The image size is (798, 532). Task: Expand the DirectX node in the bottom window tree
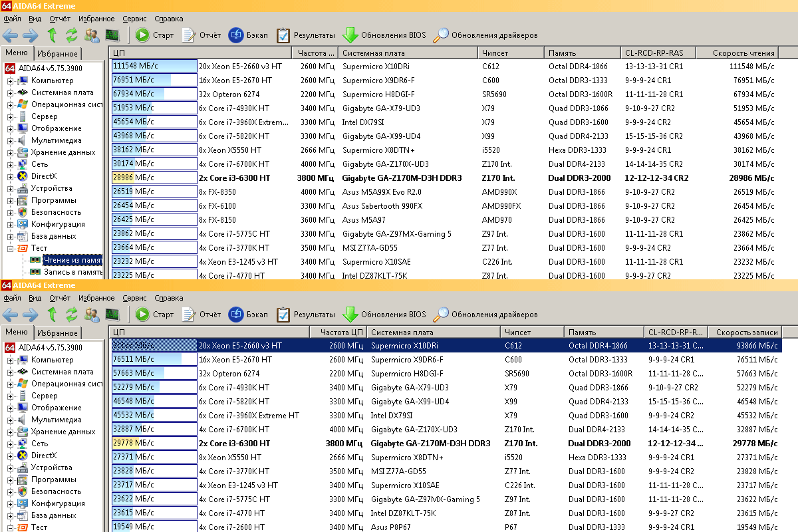click(x=11, y=456)
